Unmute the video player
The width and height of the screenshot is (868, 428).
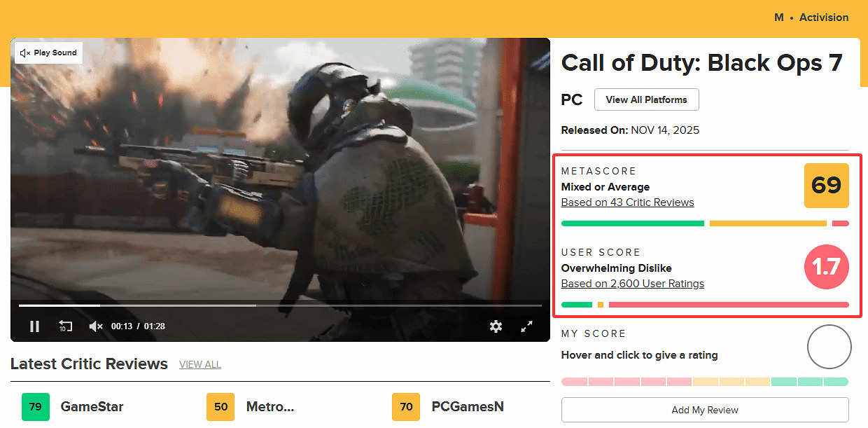(x=96, y=326)
